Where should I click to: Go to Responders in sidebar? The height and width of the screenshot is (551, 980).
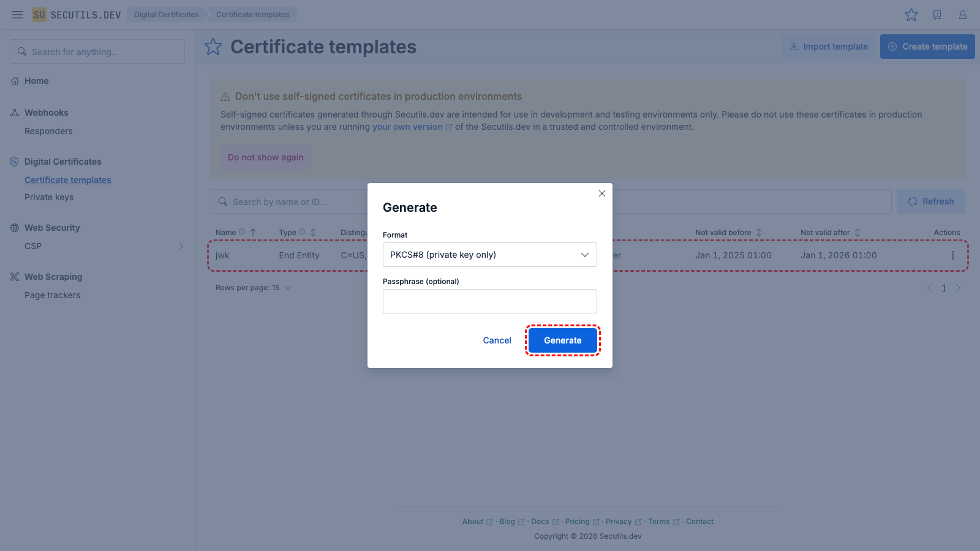pyautogui.click(x=48, y=131)
